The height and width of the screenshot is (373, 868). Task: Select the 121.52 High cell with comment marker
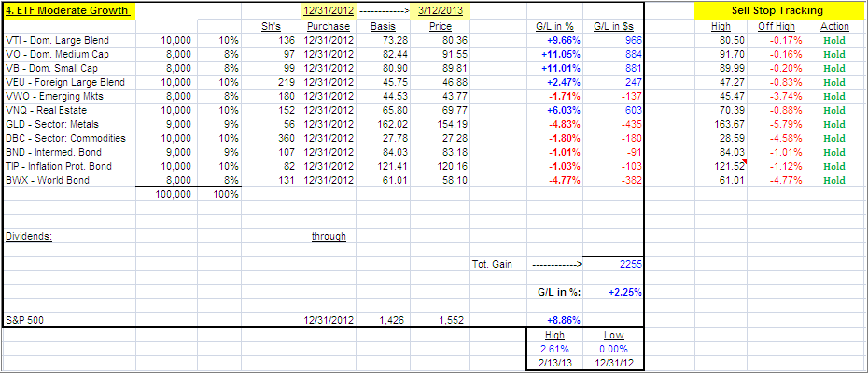[x=721, y=166]
